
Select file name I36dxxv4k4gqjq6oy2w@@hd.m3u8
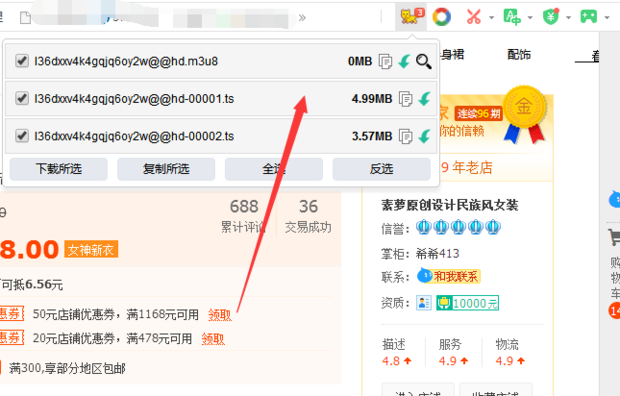[x=126, y=61]
